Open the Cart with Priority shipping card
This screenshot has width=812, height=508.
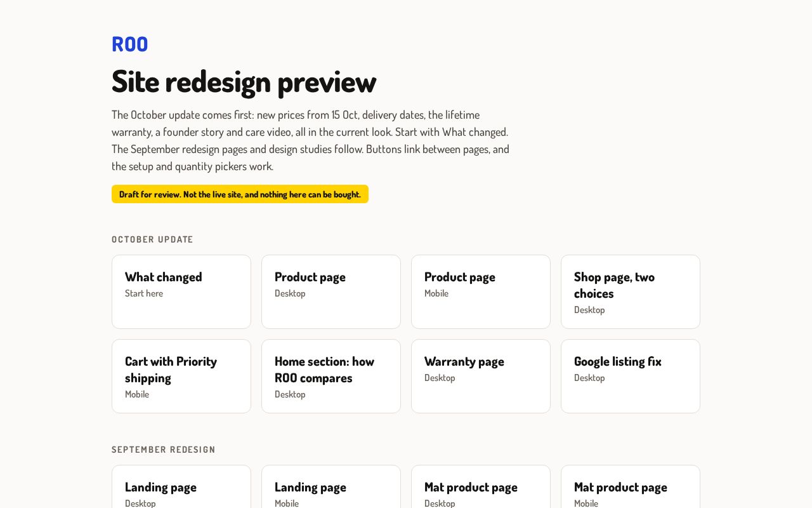pyautogui.click(x=181, y=376)
